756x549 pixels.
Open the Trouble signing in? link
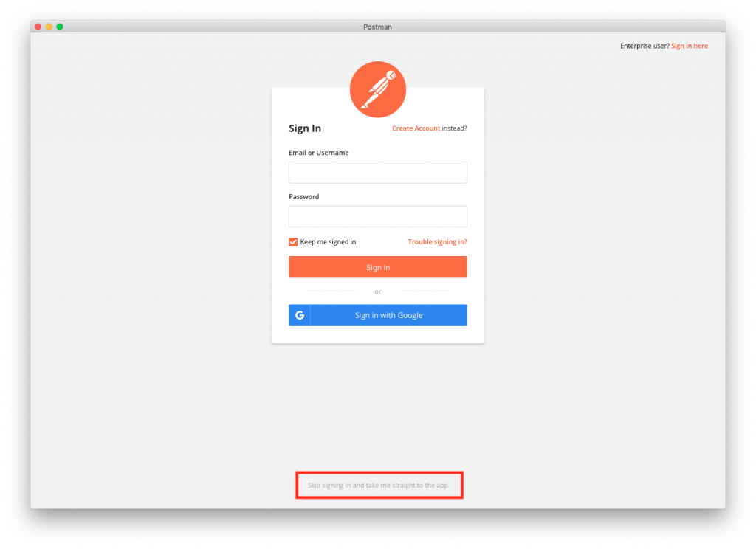437,242
